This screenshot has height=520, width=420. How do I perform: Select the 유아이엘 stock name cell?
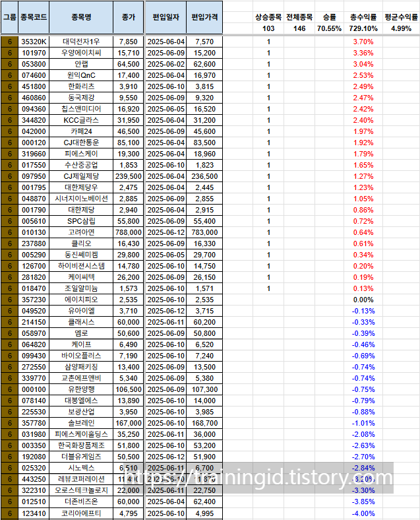81,311
